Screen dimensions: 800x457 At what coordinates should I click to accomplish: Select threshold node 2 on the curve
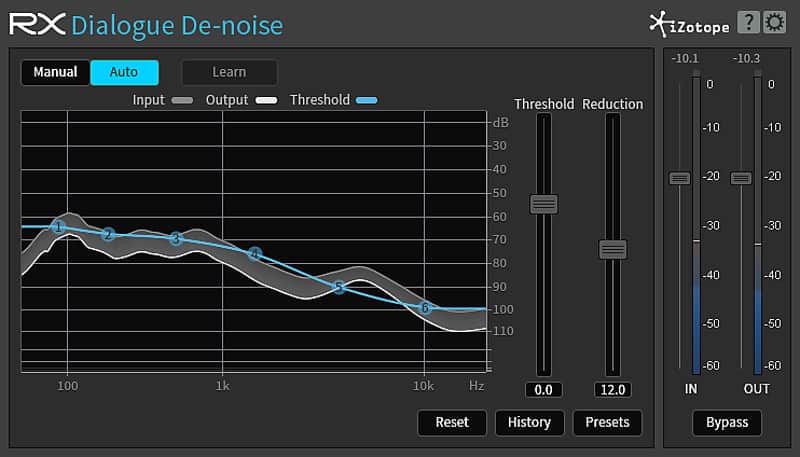pyautogui.click(x=108, y=235)
